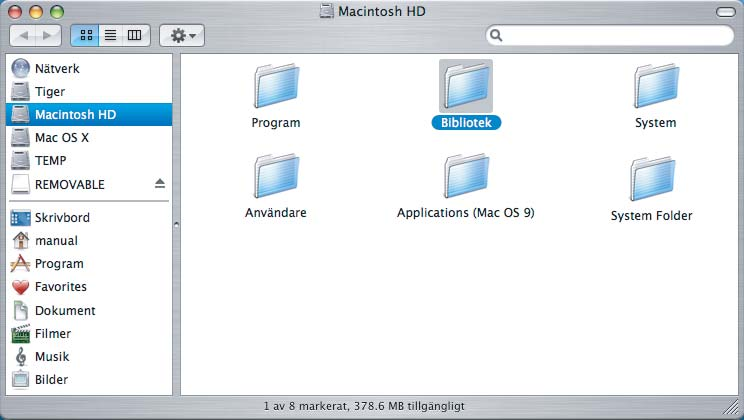Select the TEMP volume in the sidebar
The image size is (744, 420).
pyautogui.click(x=89, y=160)
